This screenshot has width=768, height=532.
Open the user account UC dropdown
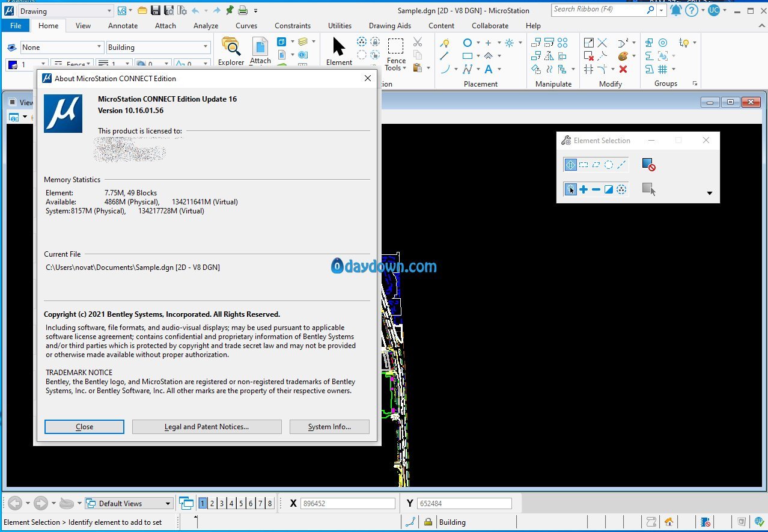pyautogui.click(x=726, y=10)
